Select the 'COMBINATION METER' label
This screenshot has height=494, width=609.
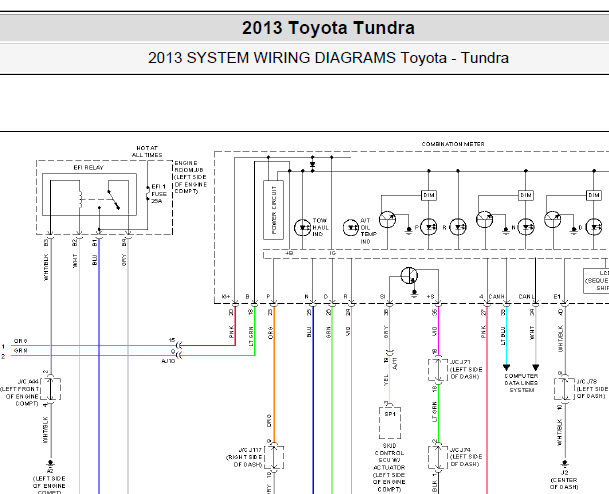click(453, 144)
